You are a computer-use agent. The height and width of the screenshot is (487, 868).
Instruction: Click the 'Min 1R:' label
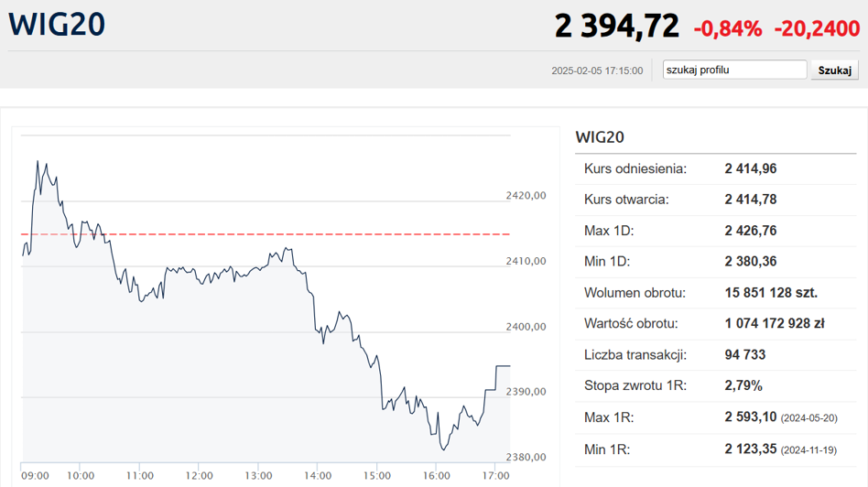[607, 449]
